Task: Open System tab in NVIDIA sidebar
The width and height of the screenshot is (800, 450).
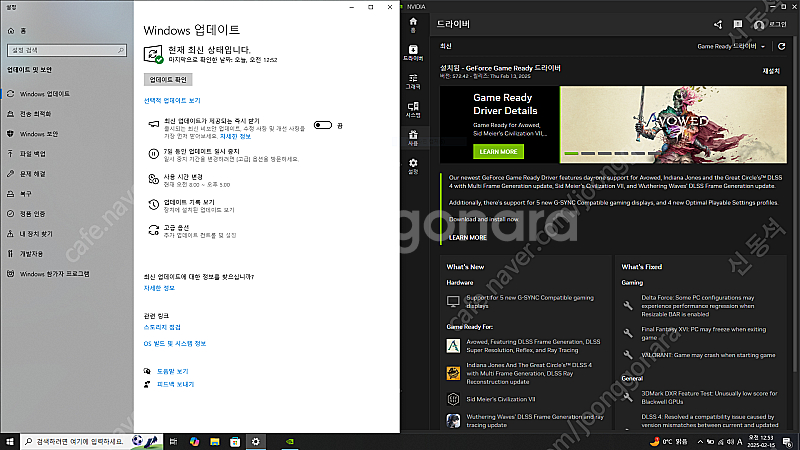Action: click(x=413, y=110)
